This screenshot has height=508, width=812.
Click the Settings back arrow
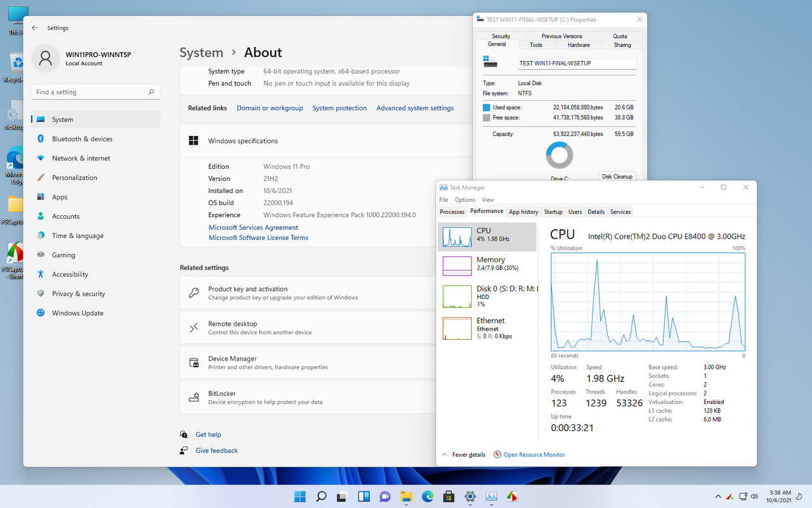pos(35,28)
